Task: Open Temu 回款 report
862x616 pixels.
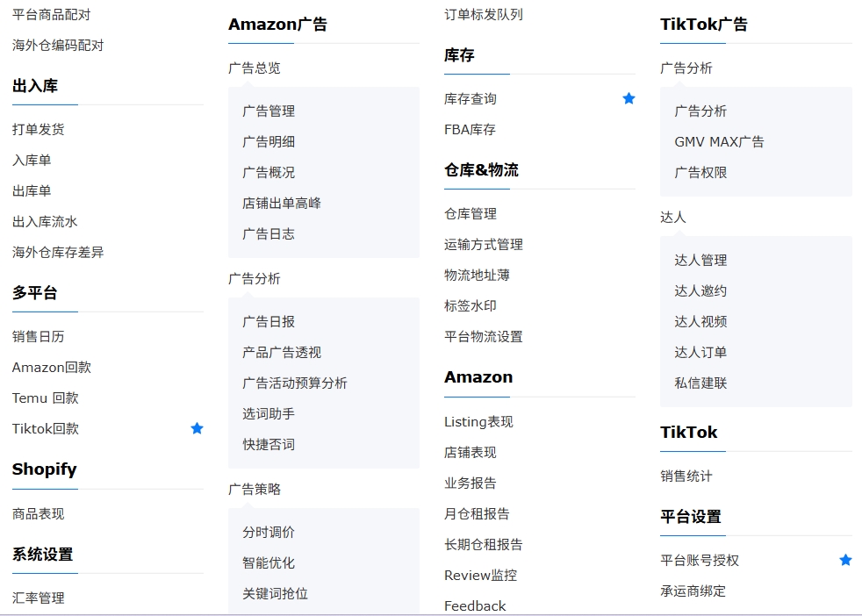Action: coord(45,398)
